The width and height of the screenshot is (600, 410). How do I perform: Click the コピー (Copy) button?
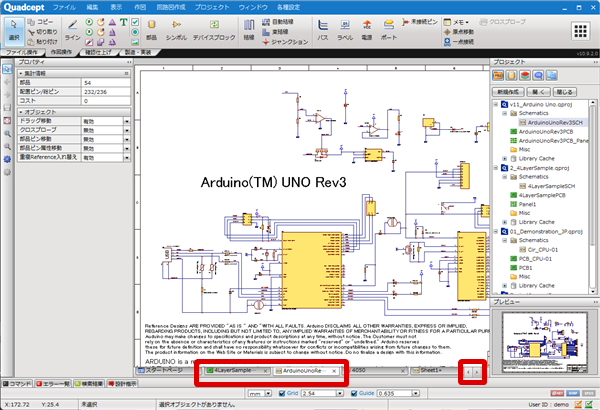coord(41,22)
